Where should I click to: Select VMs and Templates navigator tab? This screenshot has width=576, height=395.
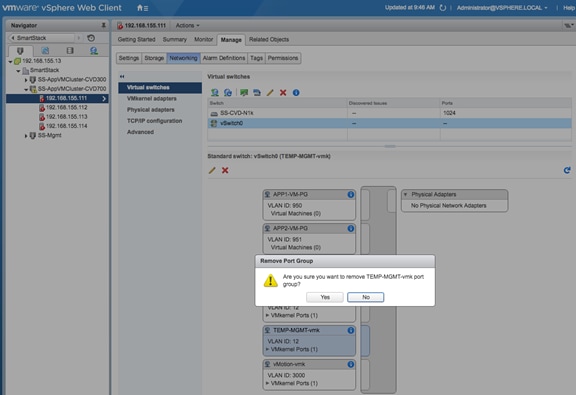click(x=45, y=51)
